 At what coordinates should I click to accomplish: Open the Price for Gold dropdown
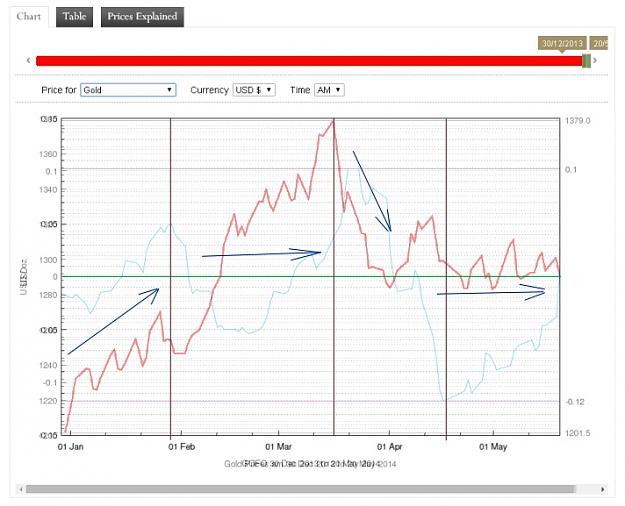coord(128,90)
